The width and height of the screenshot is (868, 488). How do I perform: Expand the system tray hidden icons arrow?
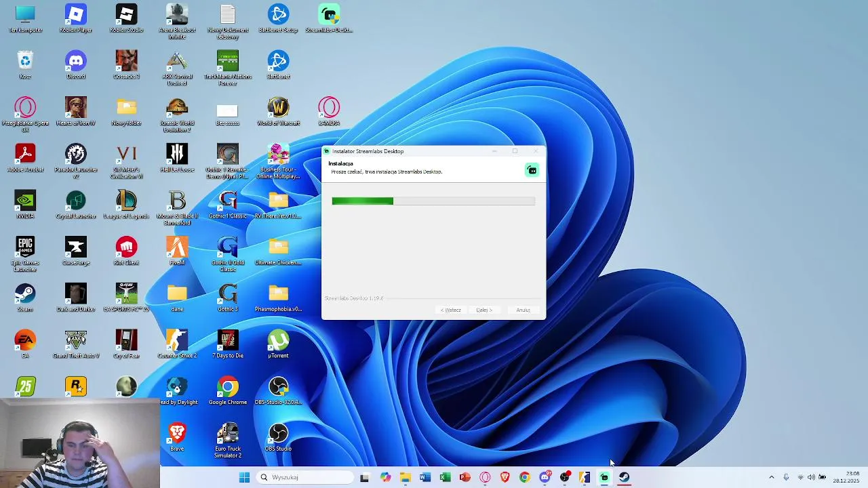(x=771, y=477)
